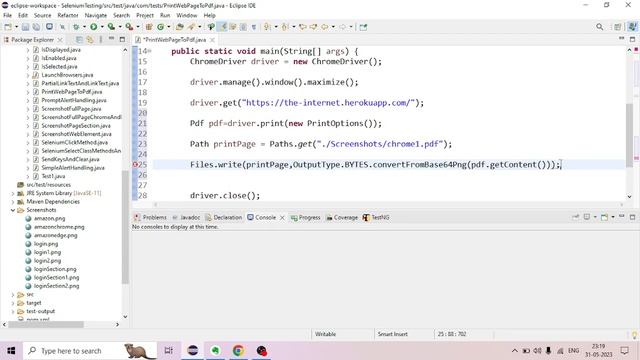
Task: Open the Navigate menu
Action: point(96,15)
